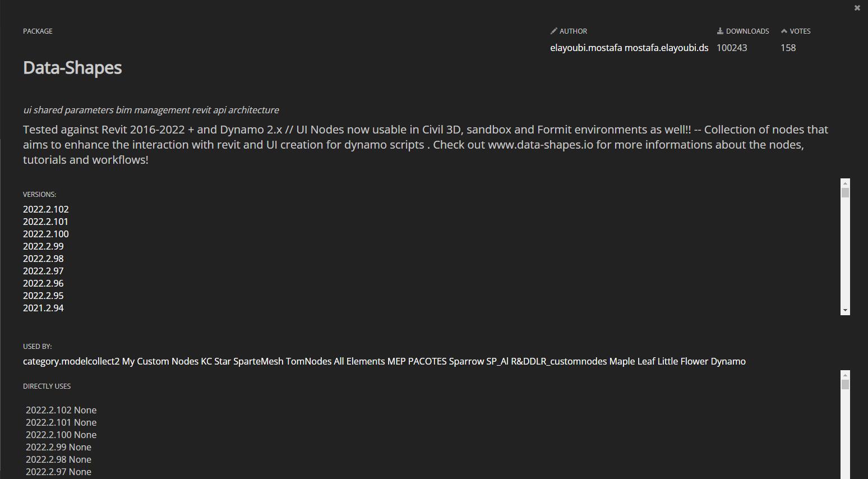The height and width of the screenshot is (479, 868).
Task: Open the category.modelcollect2 package
Action: 71,361
